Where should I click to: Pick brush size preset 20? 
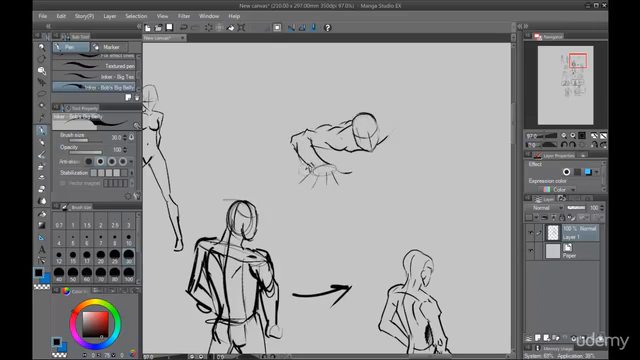coord(101,257)
